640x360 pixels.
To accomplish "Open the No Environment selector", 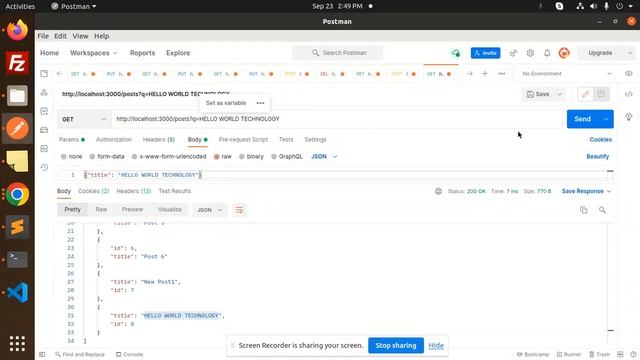I will (567, 74).
